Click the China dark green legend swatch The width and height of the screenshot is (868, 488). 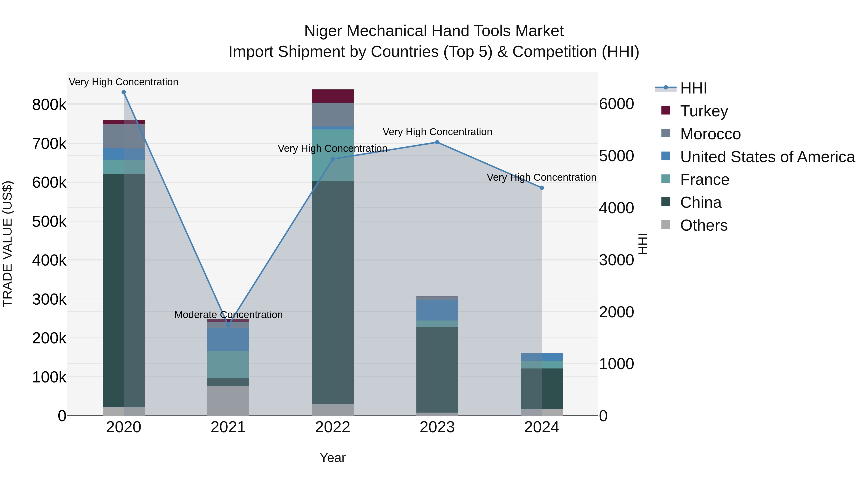pos(666,202)
